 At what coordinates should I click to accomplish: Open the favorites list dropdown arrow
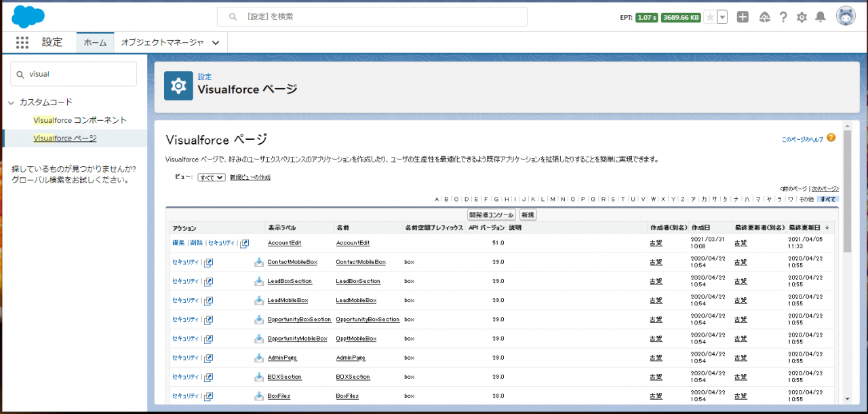[x=722, y=17]
